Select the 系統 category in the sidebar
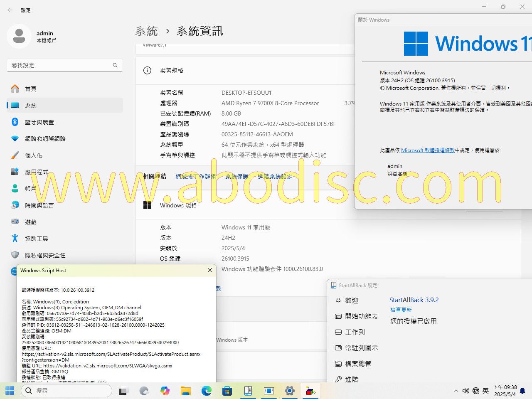 [x=65, y=105]
